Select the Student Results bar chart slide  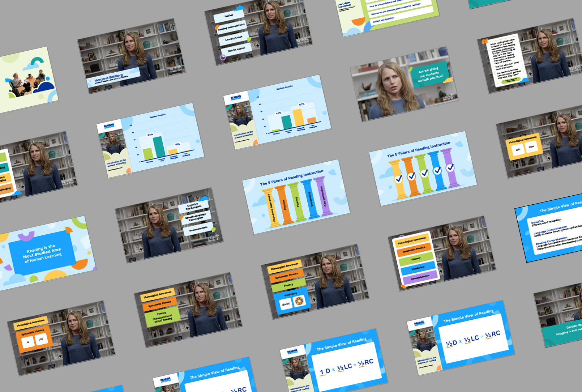(x=277, y=112)
